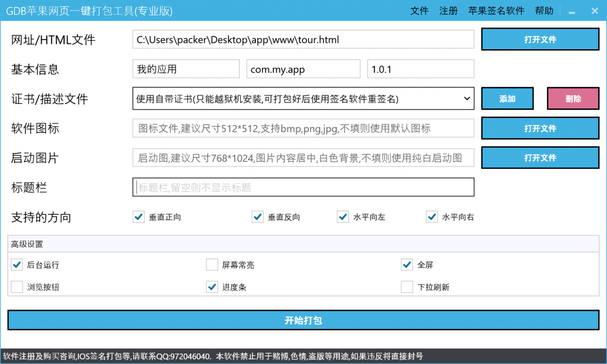The height and width of the screenshot is (364, 607).
Task: Disable the 水平向左 orientation
Action: click(x=343, y=217)
